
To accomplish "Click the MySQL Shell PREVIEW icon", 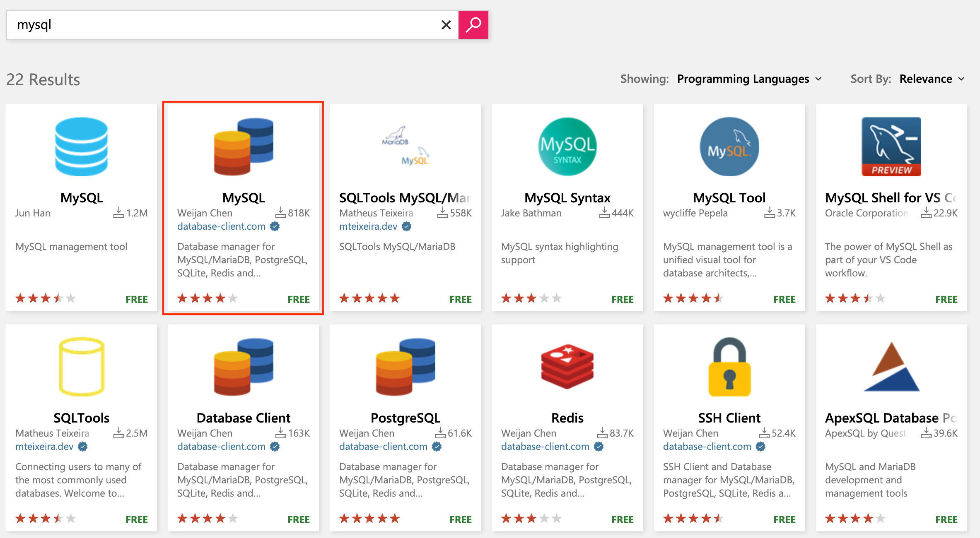I will point(891,147).
